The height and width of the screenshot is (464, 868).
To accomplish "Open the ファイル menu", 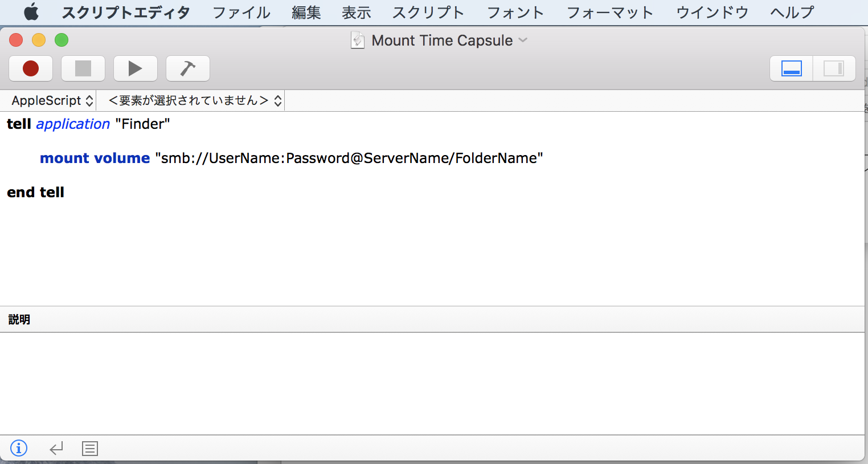I will coord(241,13).
